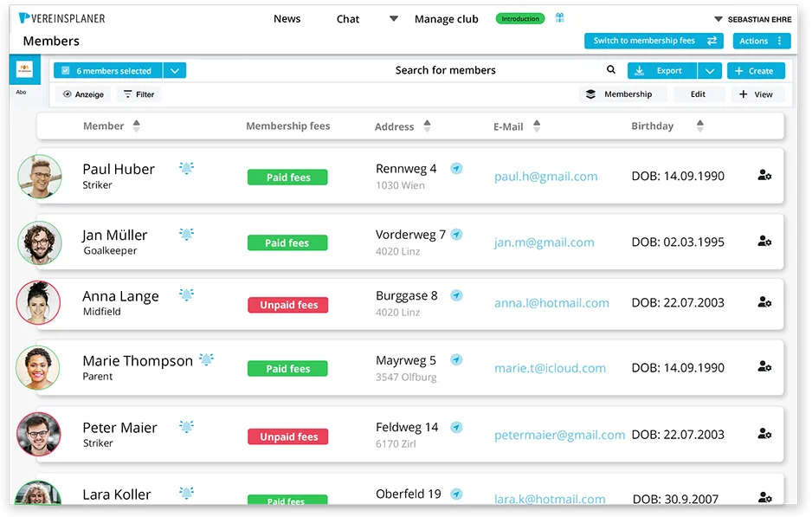
Task: Uncheck the 6 members selected checkbox
Action: (65, 70)
